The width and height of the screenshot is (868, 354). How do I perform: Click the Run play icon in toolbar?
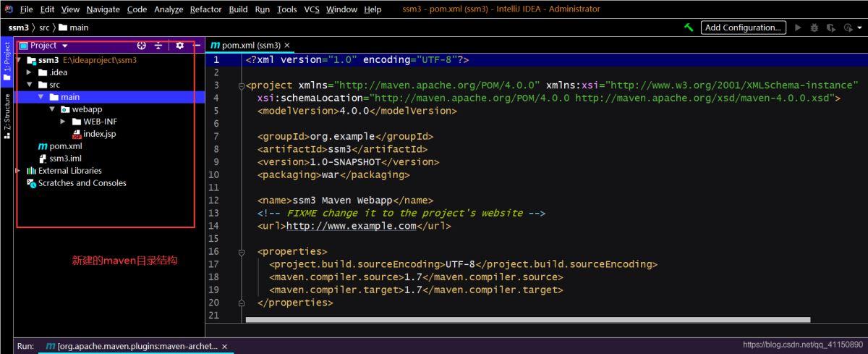point(798,28)
